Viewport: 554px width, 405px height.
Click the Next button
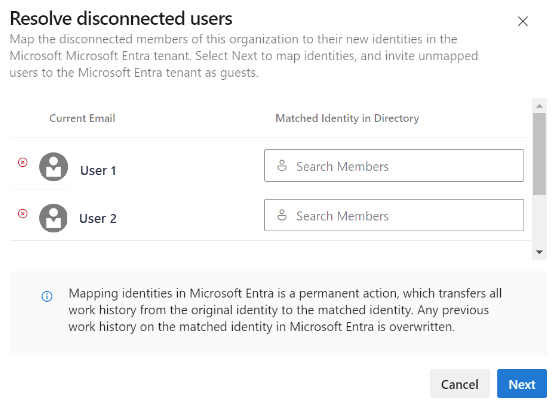pyautogui.click(x=522, y=384)
